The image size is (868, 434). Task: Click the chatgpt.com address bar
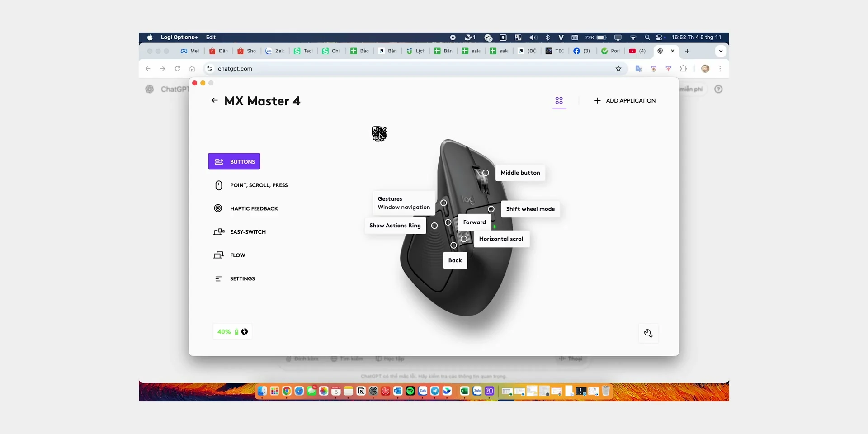(x=235, y=69)
